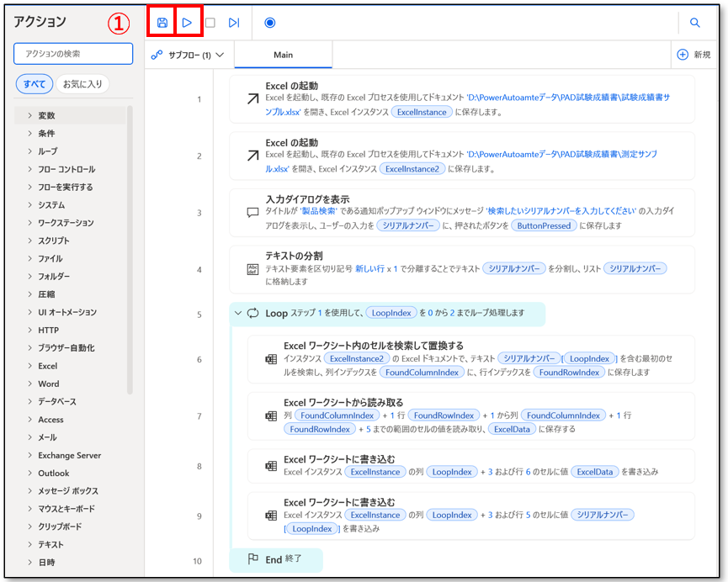
Task: Click the plus icon for new variable
Action: tap(683, 55)
